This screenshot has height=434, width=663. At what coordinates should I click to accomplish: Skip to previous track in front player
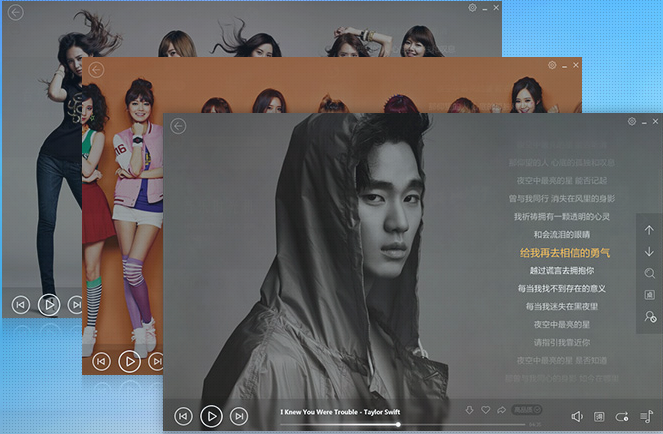(183, 416)
